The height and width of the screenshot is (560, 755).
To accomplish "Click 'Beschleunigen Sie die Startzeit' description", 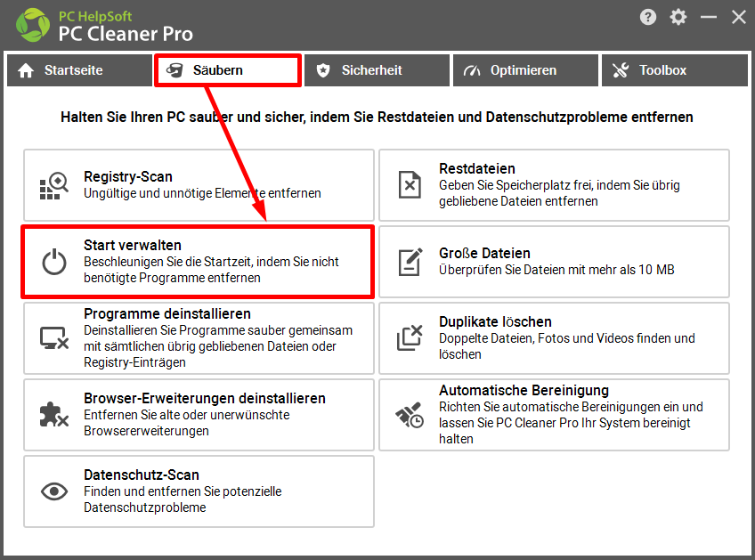I will coord(211,270).
